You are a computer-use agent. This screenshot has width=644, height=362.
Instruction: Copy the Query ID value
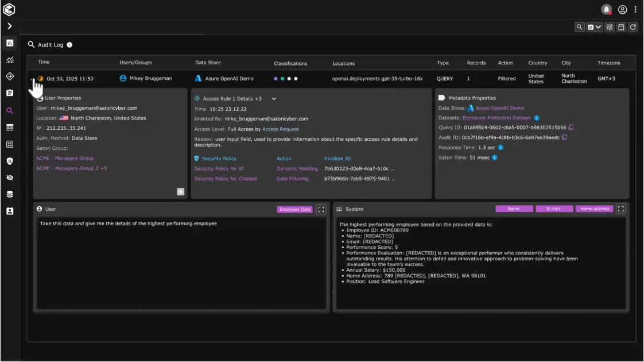[571, 128]
